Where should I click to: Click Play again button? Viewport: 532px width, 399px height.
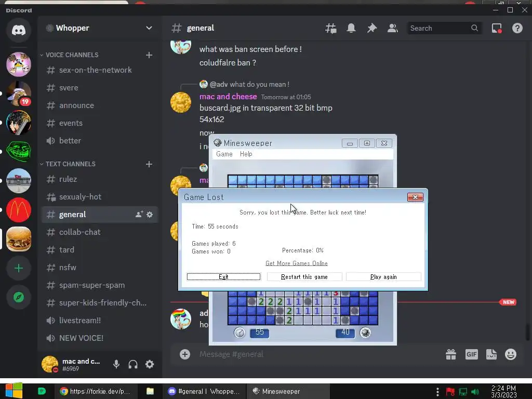click(x=383, y=277)
